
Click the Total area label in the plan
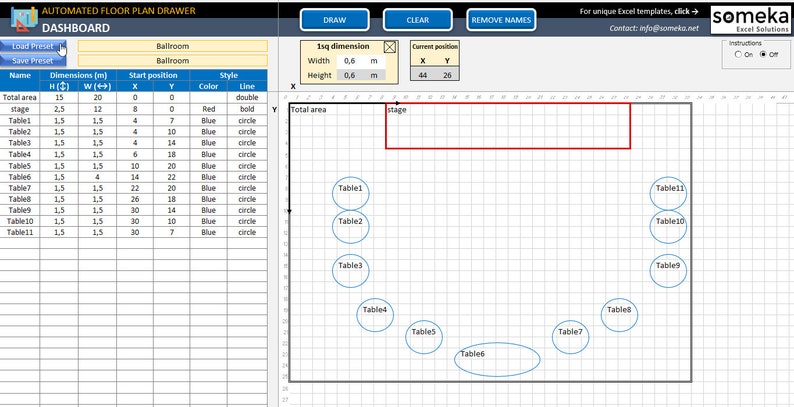309,109
